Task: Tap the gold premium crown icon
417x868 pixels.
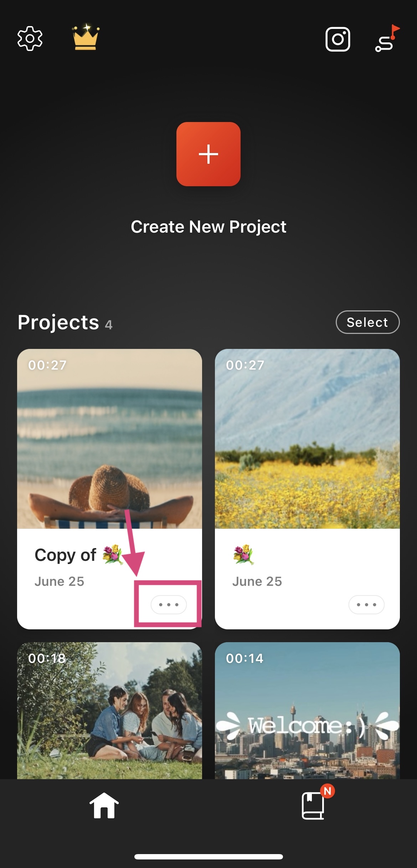Action: (86, 37)
